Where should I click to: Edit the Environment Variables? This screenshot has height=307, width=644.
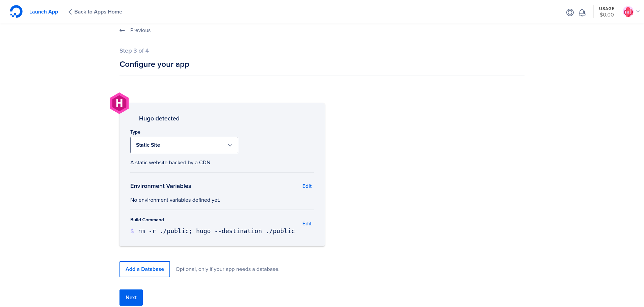[x=306, y=186]
